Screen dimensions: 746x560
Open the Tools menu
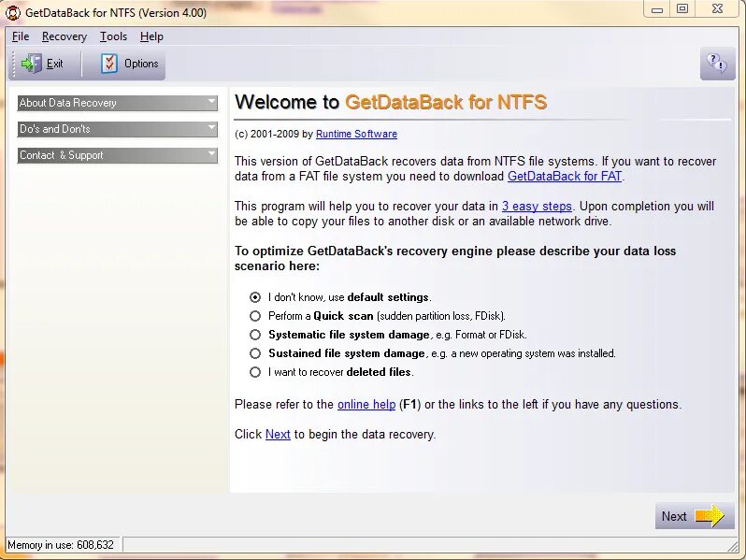[113, 36]
